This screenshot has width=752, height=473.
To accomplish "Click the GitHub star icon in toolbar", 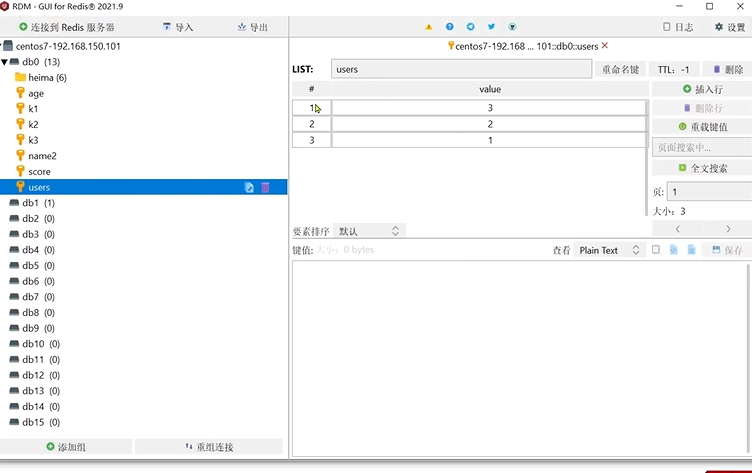I will [512, 27].
